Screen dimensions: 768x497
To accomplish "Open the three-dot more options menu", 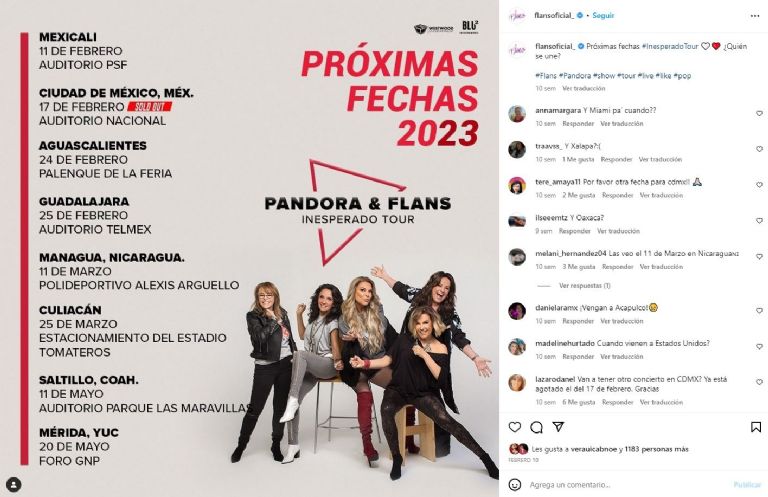I will pyautogui.click(x=755, y=16).
